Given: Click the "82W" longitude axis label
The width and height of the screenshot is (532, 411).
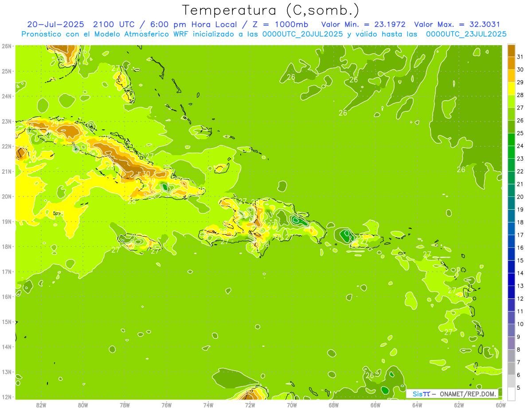Looking at the screenshot, I should [41, 405].
